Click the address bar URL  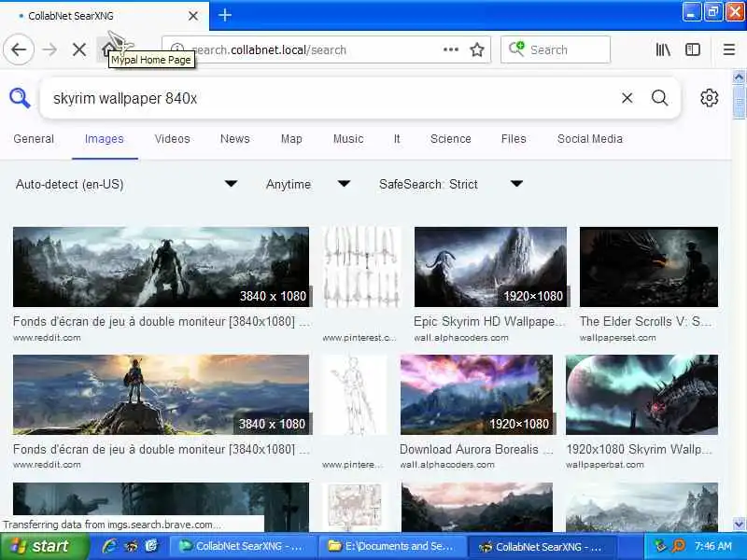269,50
